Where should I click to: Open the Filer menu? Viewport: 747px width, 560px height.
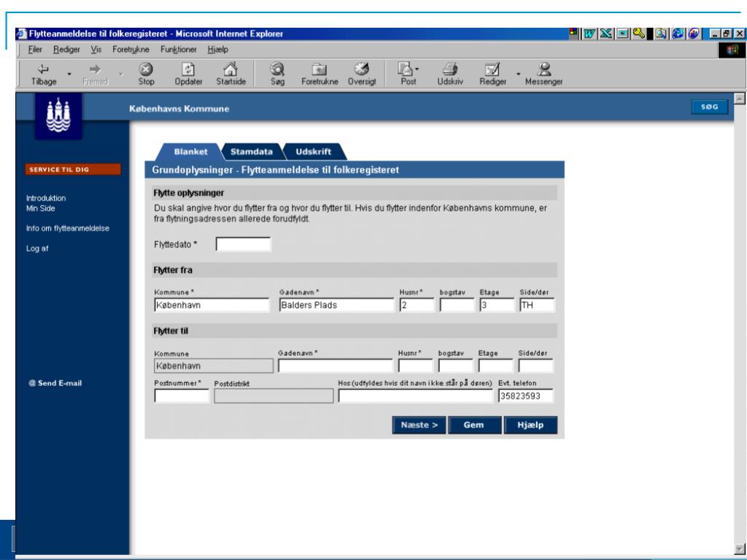pos(35,50)
